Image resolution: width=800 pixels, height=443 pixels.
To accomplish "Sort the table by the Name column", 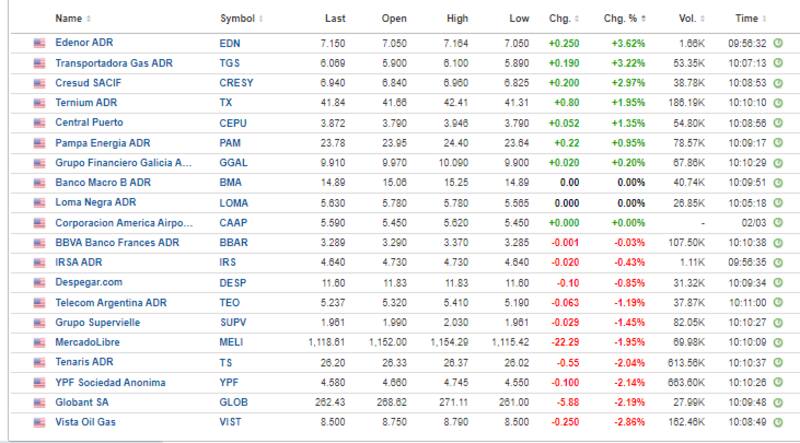I will pyautogui.click(x=72, y=18).
